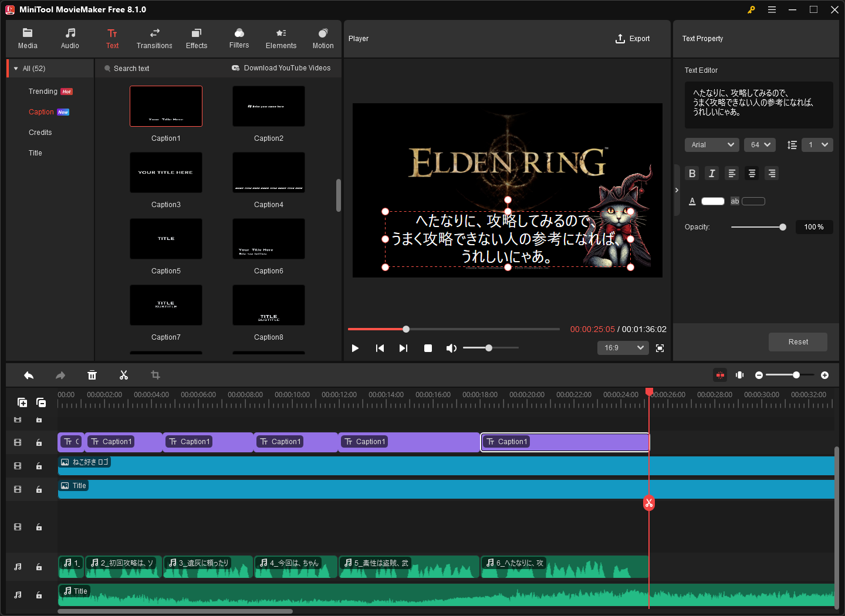Collapse the Text Property panel arrow

(x=677, y=190)
